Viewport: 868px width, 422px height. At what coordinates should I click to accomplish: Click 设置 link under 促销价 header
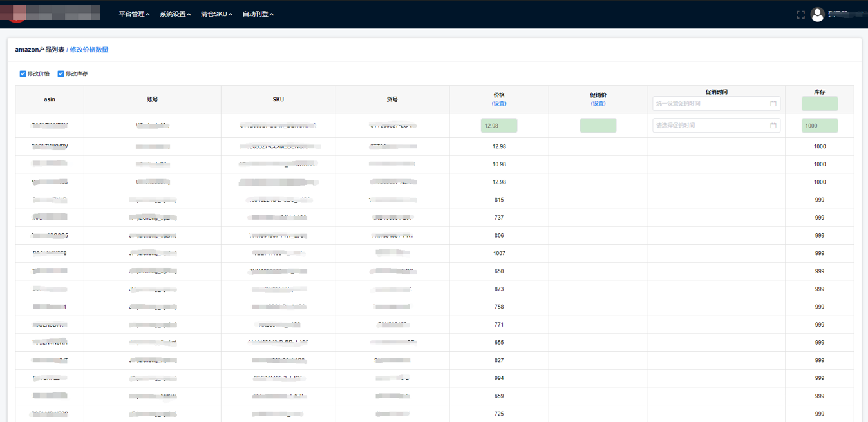598,104
